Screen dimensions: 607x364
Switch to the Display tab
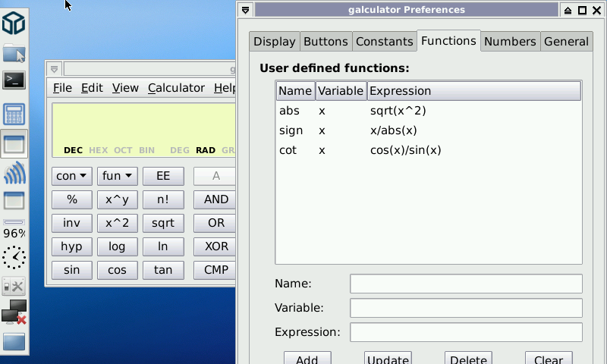click(275, 42)
